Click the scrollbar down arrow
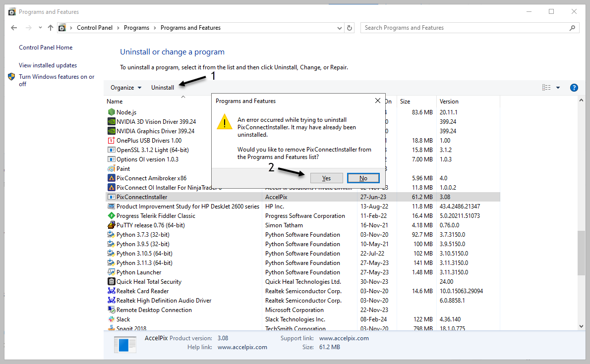This screenshot has height=364, width=590. (582, 326)
